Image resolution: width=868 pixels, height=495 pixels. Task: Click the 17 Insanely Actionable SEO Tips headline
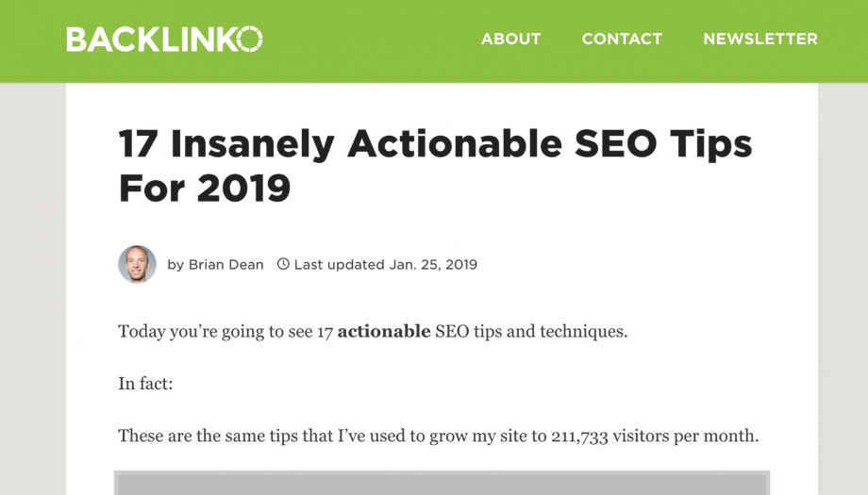point(435,166)
